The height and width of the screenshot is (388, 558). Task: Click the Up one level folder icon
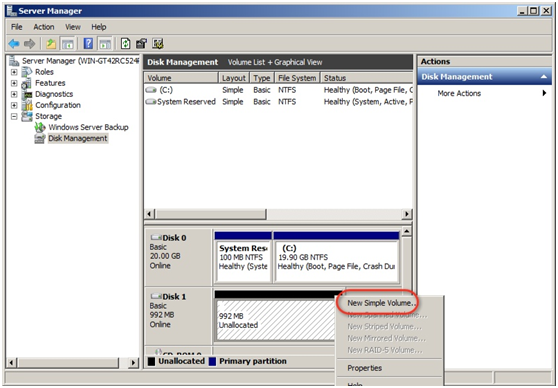[x=51, y=44]
